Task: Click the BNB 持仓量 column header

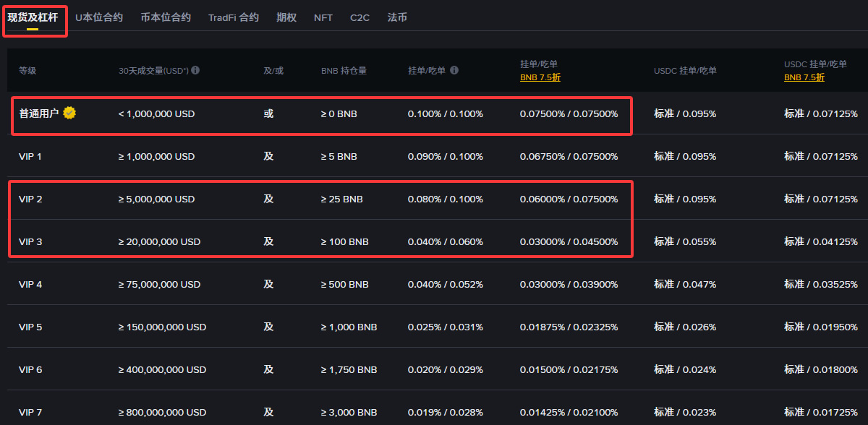Action: [344, 71]
